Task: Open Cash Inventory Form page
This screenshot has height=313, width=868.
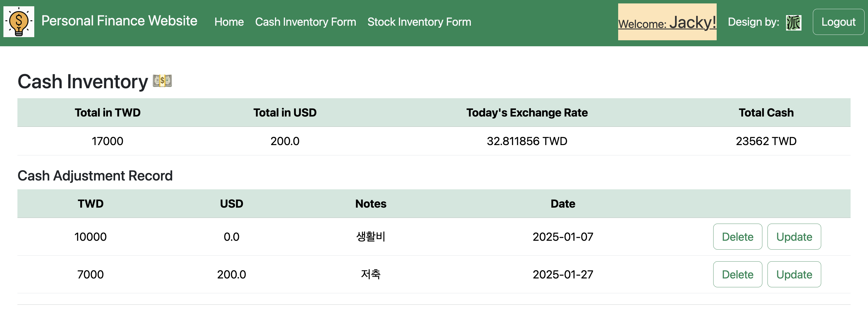Action: point(306,22)
